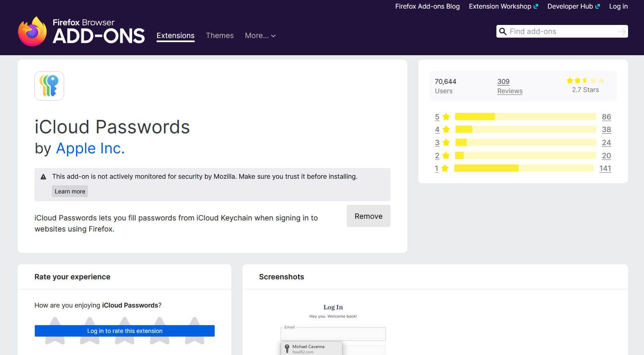
Task: Click Log in to rate this extension
Action: pyautogui.click(x=125, y=331)
